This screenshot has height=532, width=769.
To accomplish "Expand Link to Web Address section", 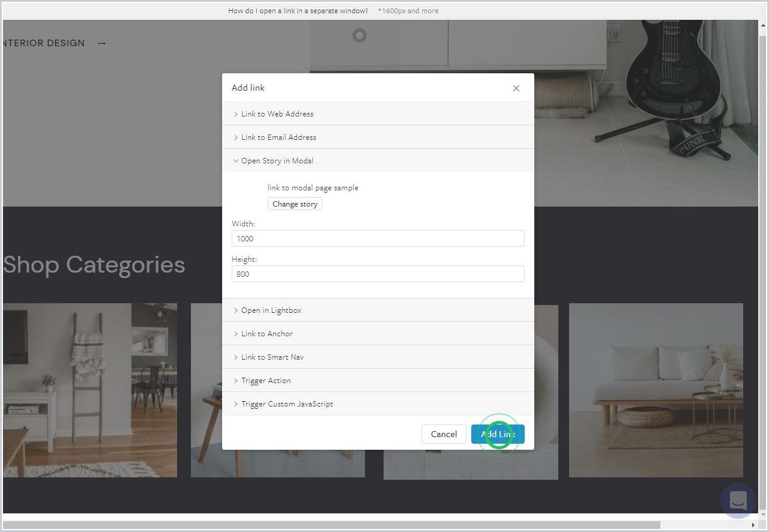I will pos(378,113).
